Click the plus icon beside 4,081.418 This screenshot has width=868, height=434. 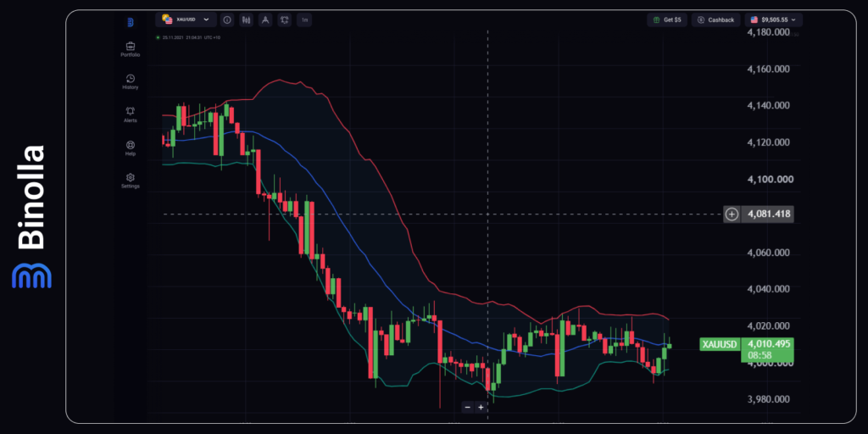click(732, 214)
